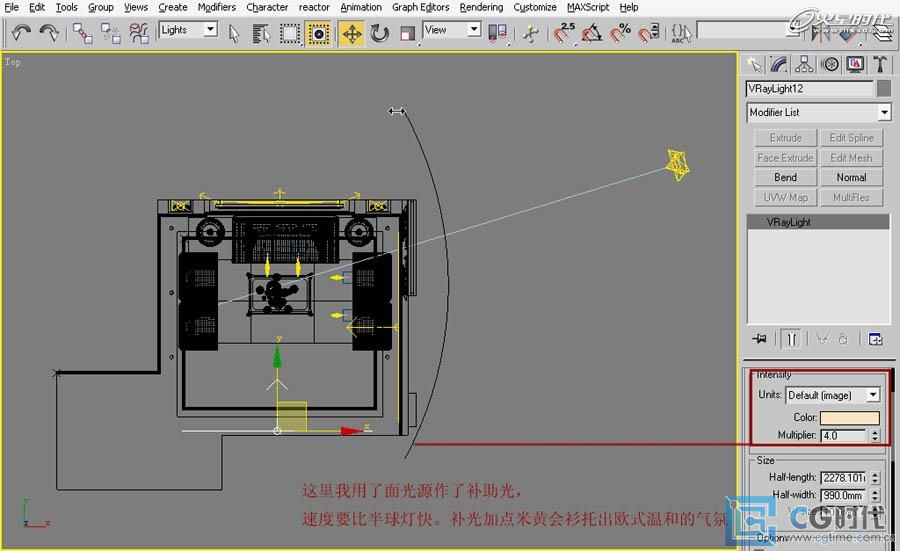Select VRayLight in the modifier stack

pos(818,222)
